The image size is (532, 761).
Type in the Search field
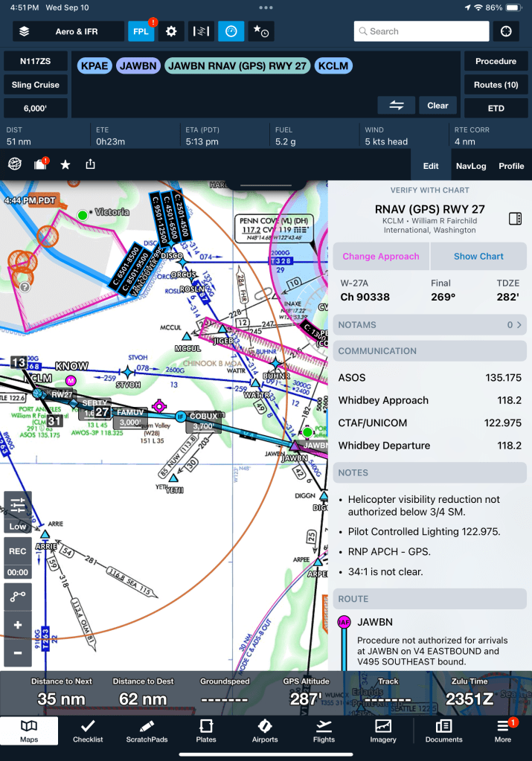(x=421, y=31)
